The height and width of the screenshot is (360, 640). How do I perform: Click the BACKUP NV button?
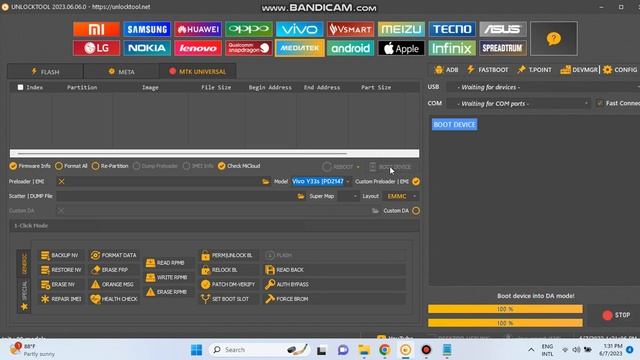pos(60,255)
